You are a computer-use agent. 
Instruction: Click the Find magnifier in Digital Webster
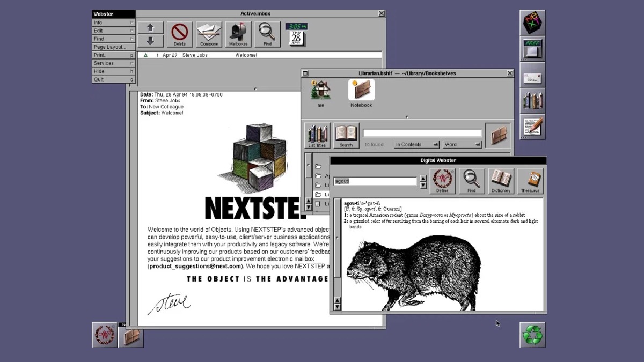(x=472, y=181)
